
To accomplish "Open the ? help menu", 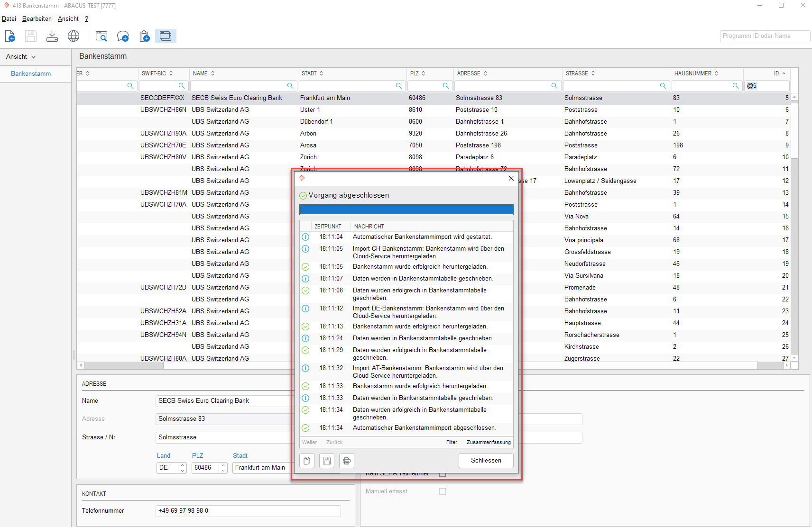I will [86, 19].
